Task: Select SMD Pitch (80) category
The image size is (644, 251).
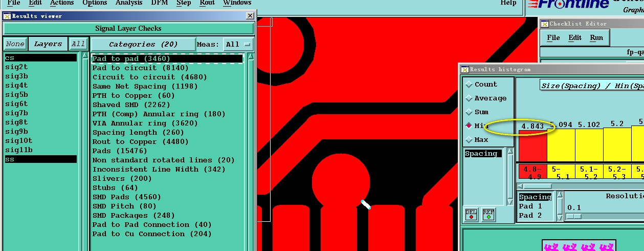Action: [167, 206]
